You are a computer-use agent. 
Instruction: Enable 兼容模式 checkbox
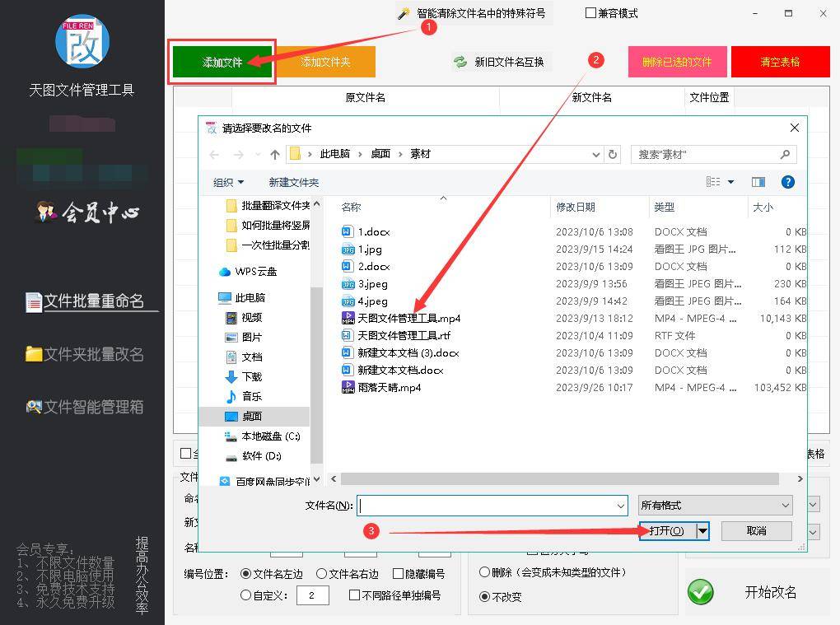click(591, 13)
